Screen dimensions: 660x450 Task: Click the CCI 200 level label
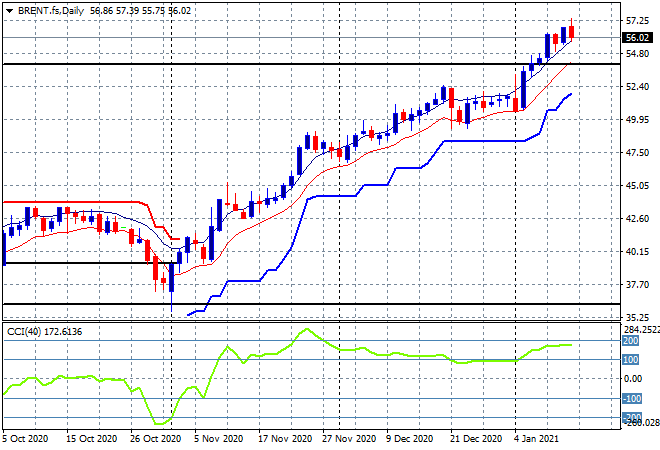632,341
